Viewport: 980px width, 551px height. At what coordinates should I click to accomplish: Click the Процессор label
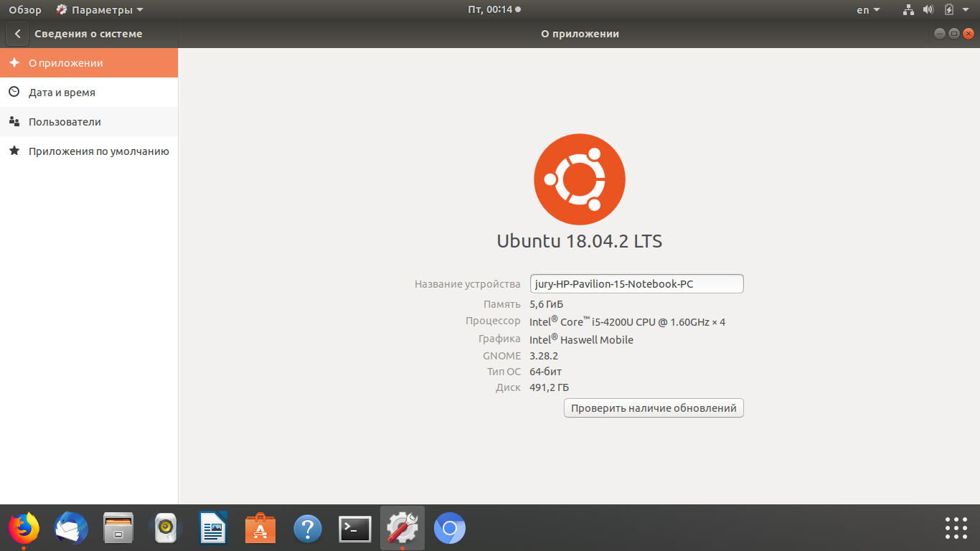(493, 321)
